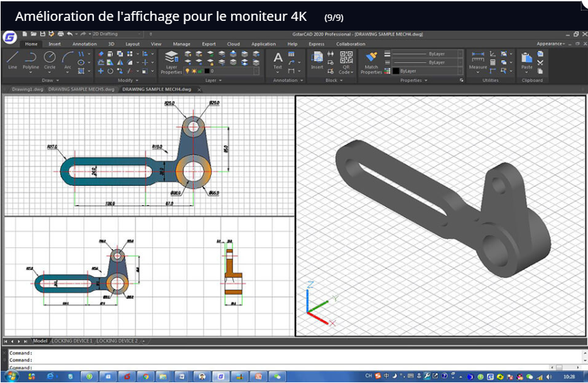Select the Line drawing tool
Viewport: 588px width, 383px height.
coord(12,59)
